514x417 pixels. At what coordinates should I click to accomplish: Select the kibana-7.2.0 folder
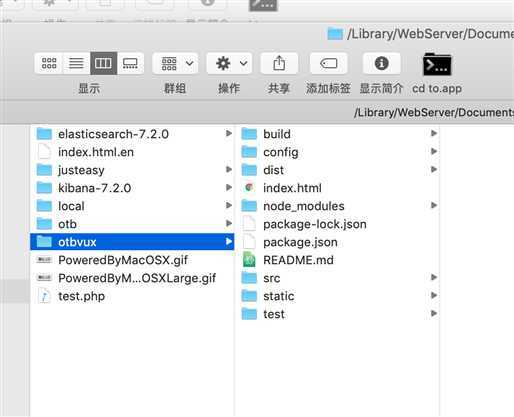(x=133, y=188)
